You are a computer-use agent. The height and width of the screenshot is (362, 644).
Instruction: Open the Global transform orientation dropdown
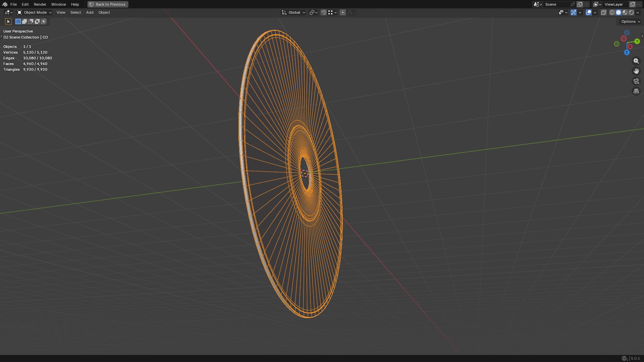(x=293, y=12)
